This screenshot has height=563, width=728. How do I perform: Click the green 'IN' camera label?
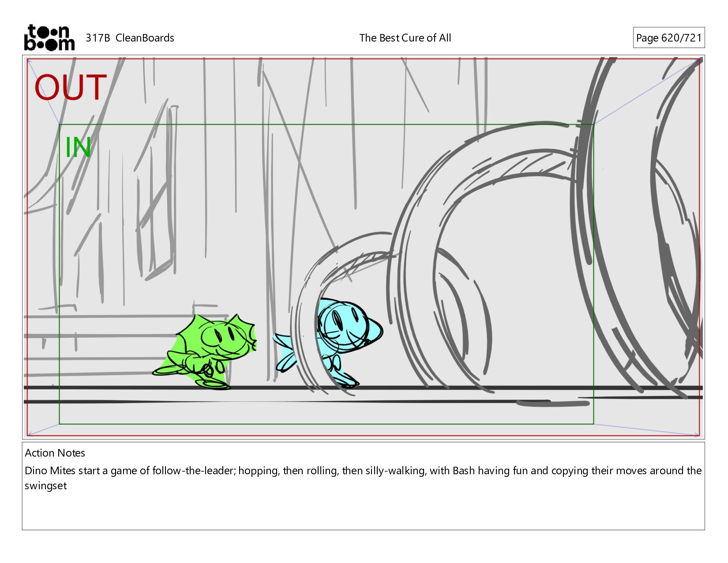point(78,147)
